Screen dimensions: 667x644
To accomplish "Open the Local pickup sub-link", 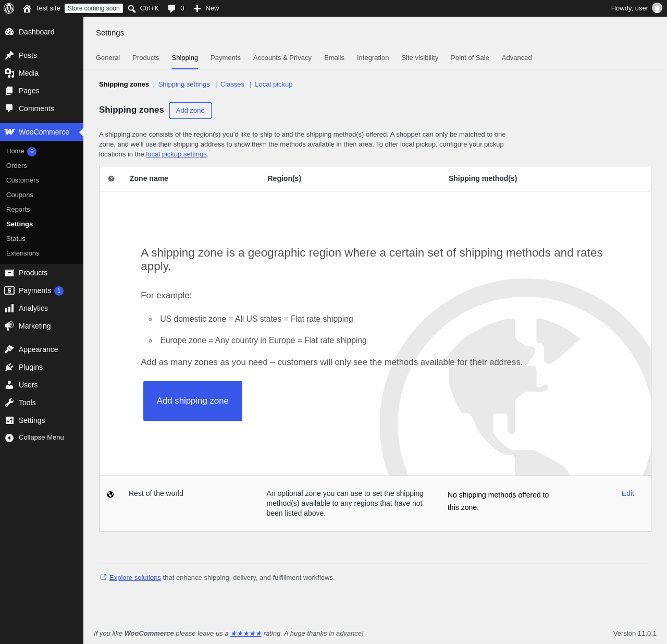I will 274,84.
